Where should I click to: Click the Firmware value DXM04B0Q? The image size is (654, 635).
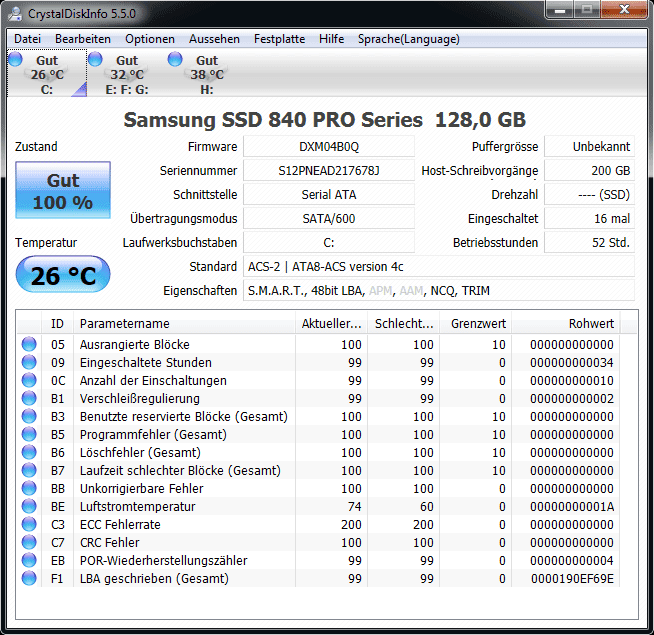(x=329, y=146)
